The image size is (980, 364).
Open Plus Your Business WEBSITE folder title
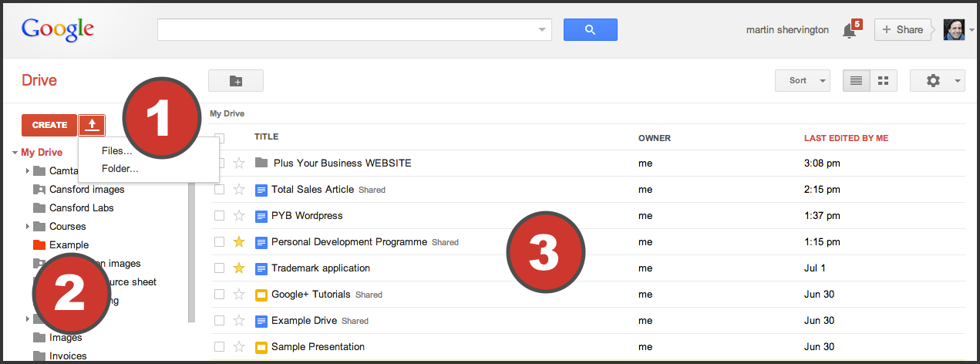tap(342, 163)
